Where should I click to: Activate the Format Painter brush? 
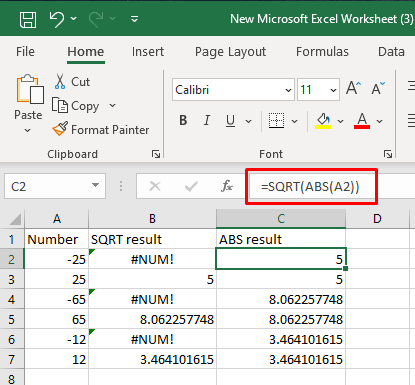coord(101,130)
